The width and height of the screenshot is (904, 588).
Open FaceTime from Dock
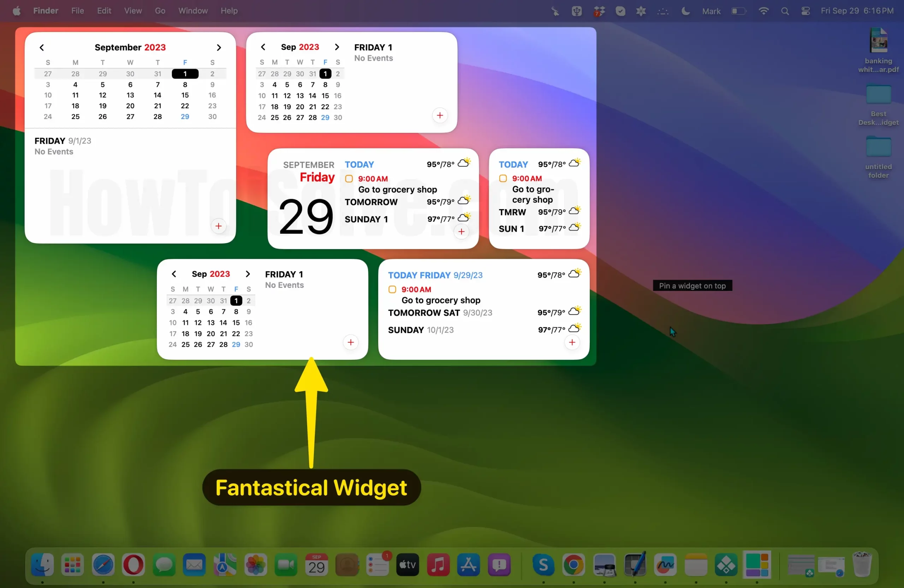(286, 565)
